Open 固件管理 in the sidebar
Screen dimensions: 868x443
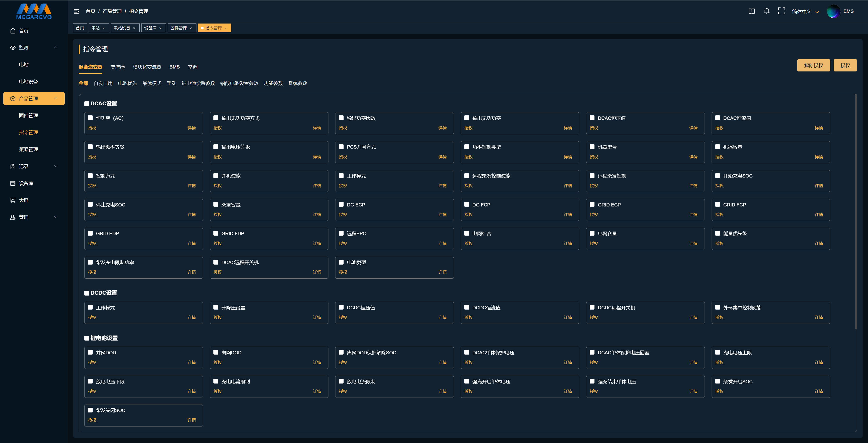[28, 115]
